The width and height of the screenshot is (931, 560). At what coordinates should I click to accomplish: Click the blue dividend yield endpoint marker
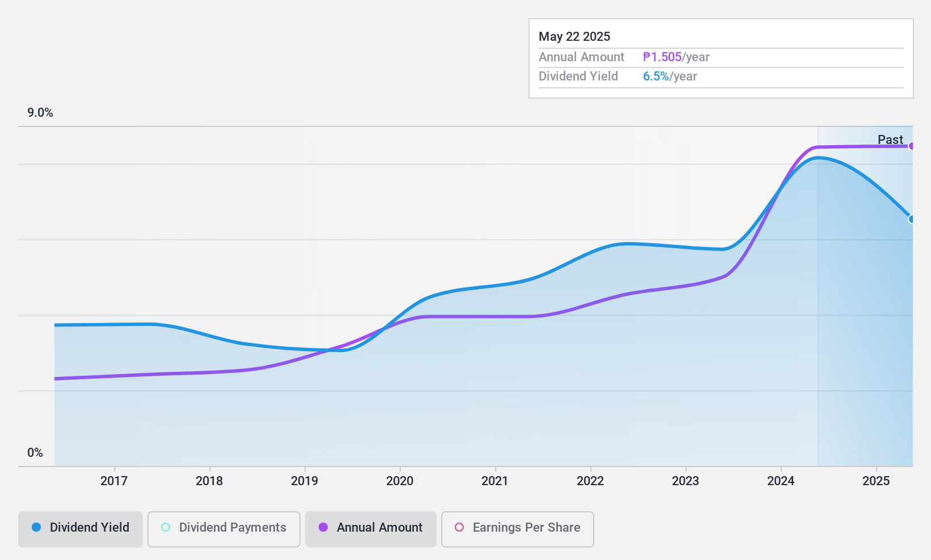coord(911,219)
